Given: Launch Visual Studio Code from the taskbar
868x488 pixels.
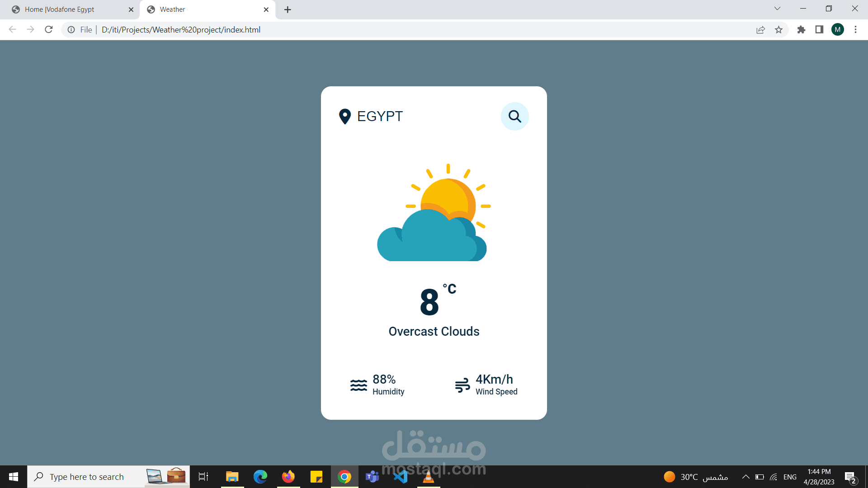Looking at the screenshot, I should 400,476.
